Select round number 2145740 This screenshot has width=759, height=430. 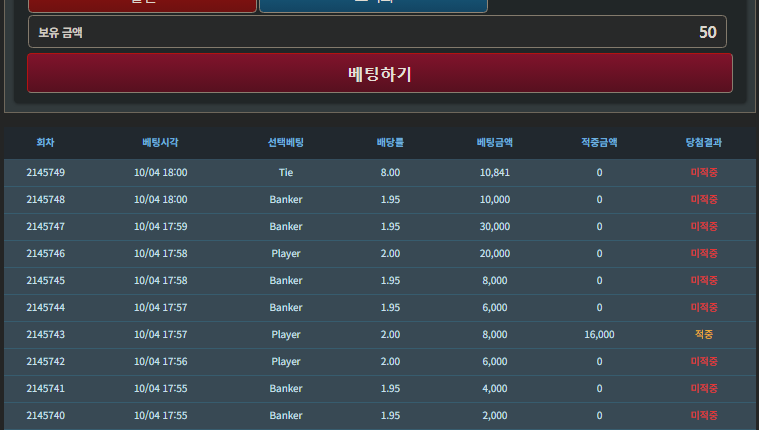point(46,415)
